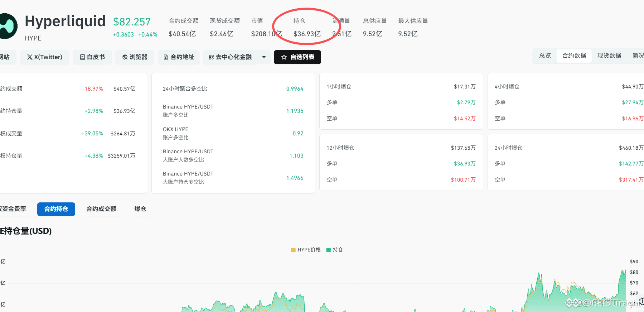Click the 现货成交额 value $2.46亿
The height and width of the screenshot is (312, 644).
point(222,34)
